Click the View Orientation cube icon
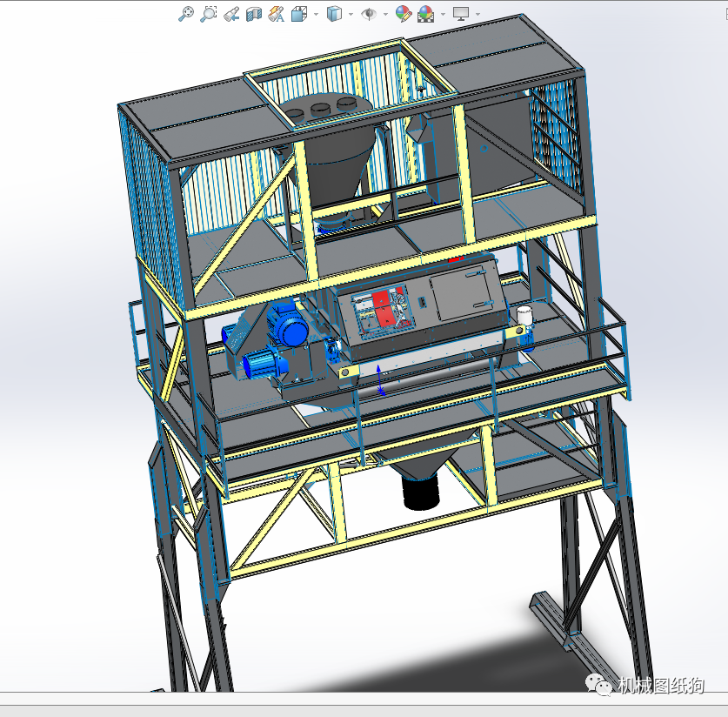 (x=299, y=14)
